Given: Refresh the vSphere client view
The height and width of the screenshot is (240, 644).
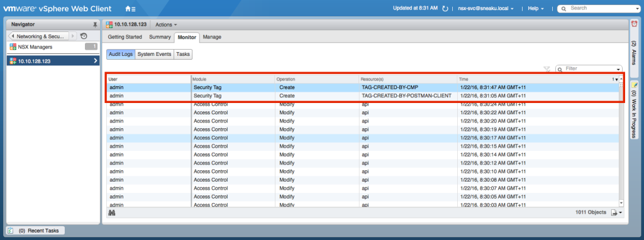Looking at the screenshot, I should click(445, 8).
